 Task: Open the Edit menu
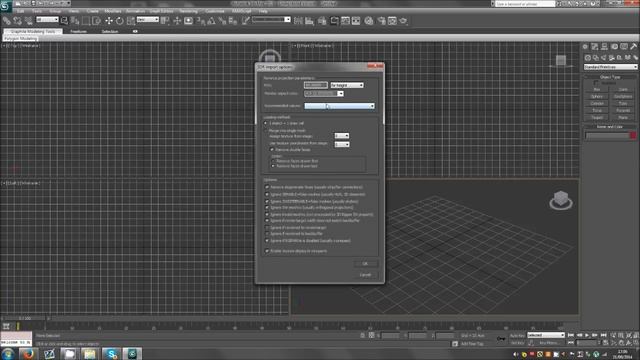pos(20,11)
